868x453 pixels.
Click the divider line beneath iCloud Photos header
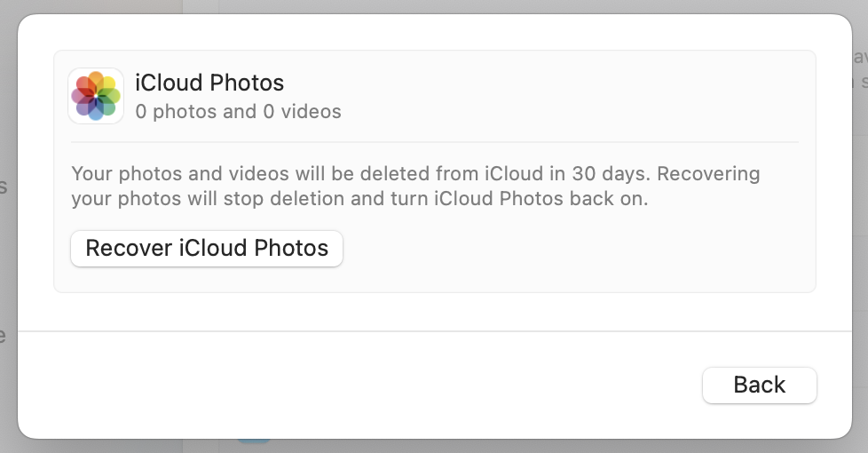[435, 142]
